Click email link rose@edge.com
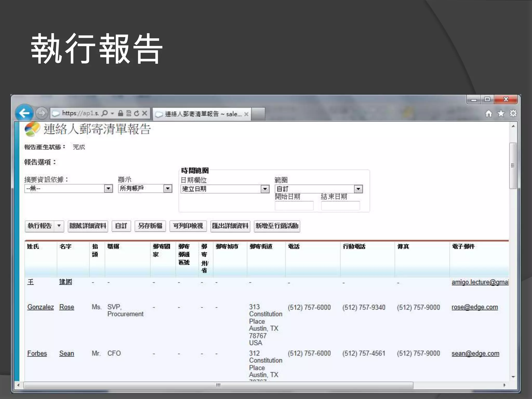The width and height of the screenshot is (532, 399). (475, 307)
